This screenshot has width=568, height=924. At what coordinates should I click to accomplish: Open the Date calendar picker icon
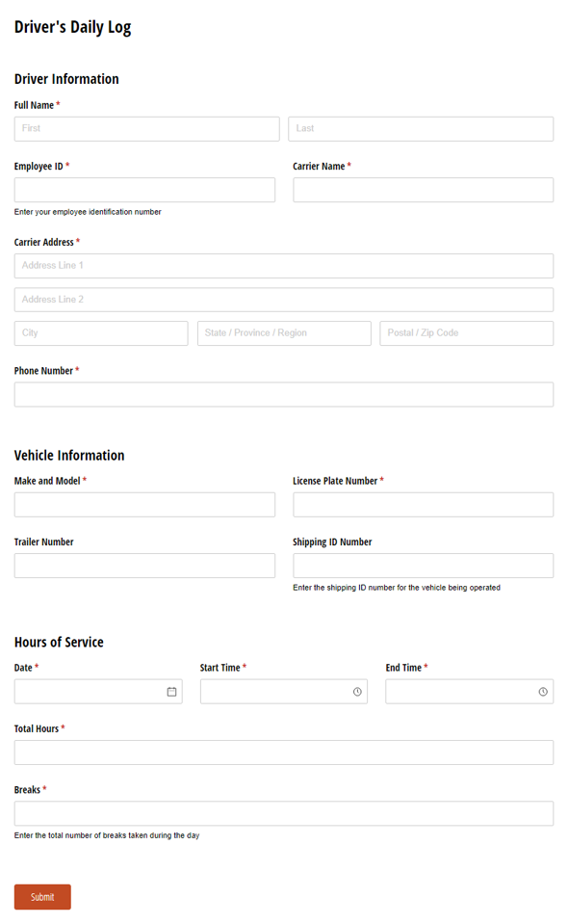point(171,692)
